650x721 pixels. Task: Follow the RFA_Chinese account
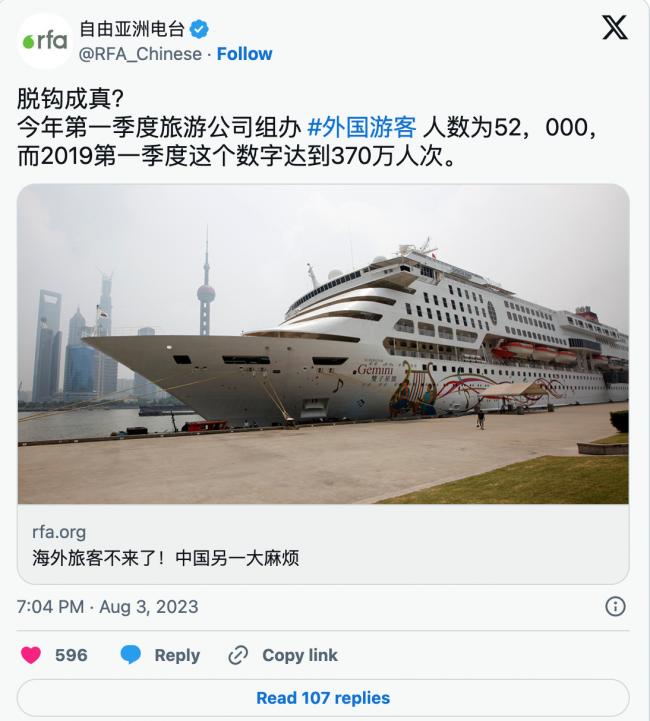[x=245, y=54]
